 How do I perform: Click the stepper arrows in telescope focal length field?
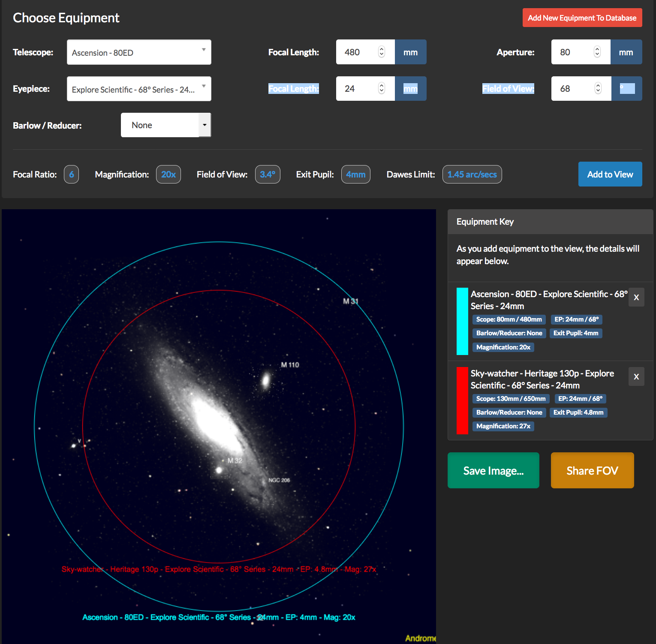coord(382,52)
